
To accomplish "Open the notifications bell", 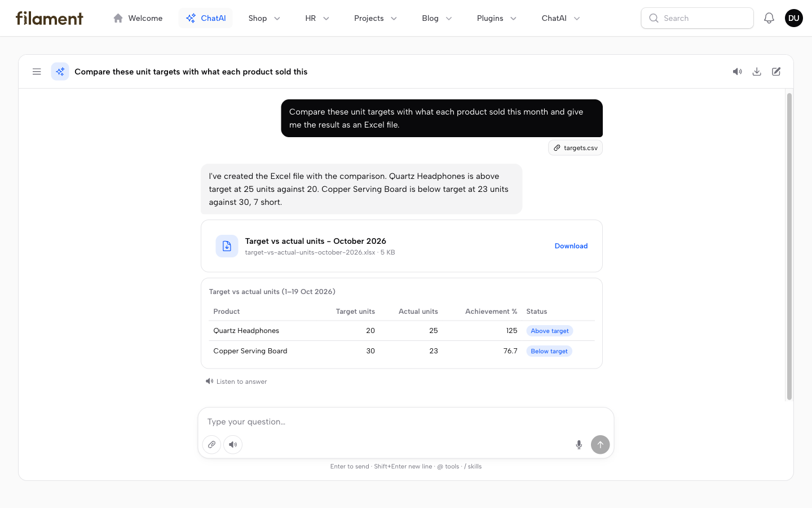I will click(769, 18).
